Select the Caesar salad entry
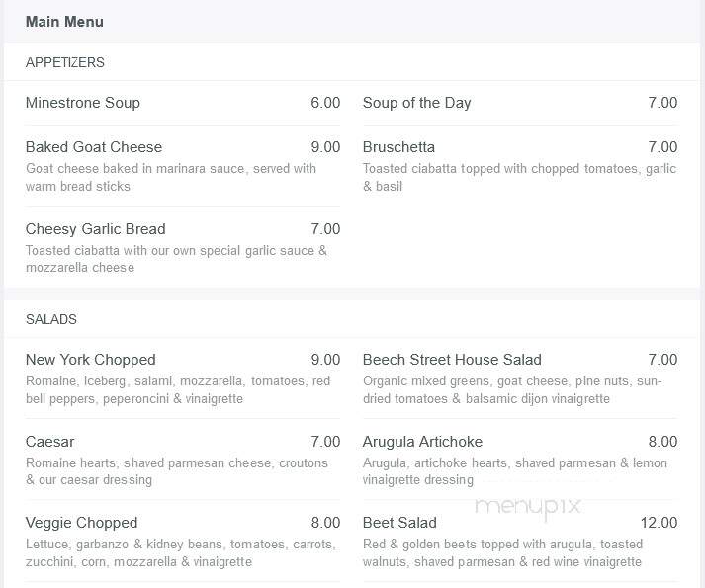 click(x=49, y=442)
